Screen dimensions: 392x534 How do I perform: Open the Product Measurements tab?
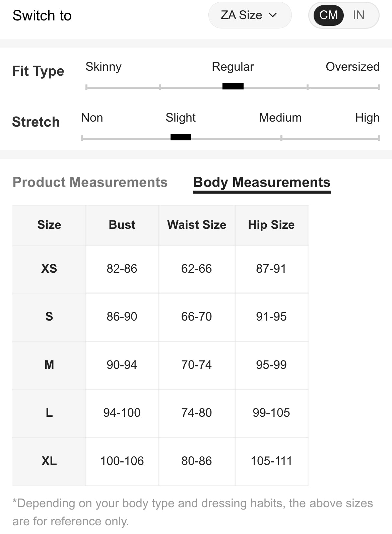[x=90, y=182]
